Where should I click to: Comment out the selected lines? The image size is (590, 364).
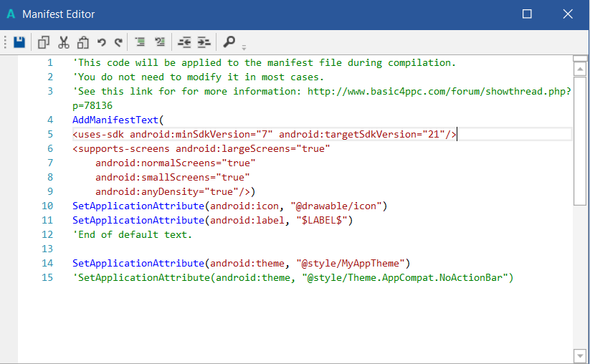point(140,42)
